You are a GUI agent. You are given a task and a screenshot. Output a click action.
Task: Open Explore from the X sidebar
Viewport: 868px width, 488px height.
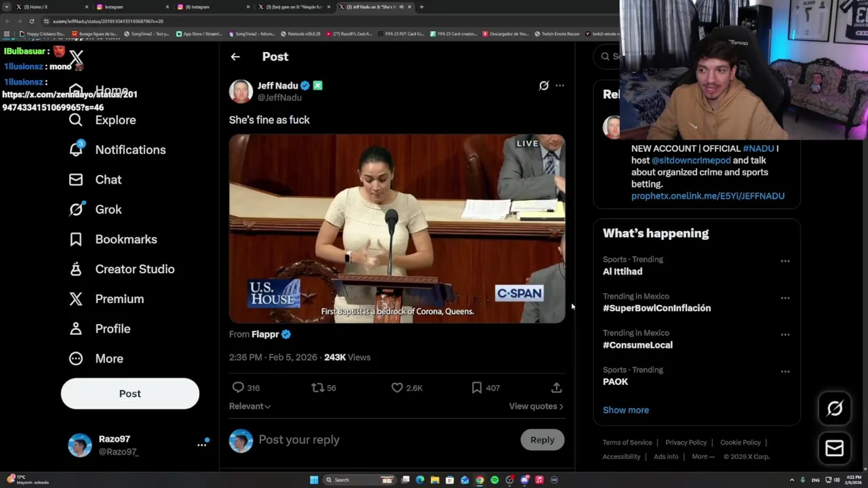[x=102, y=120]
